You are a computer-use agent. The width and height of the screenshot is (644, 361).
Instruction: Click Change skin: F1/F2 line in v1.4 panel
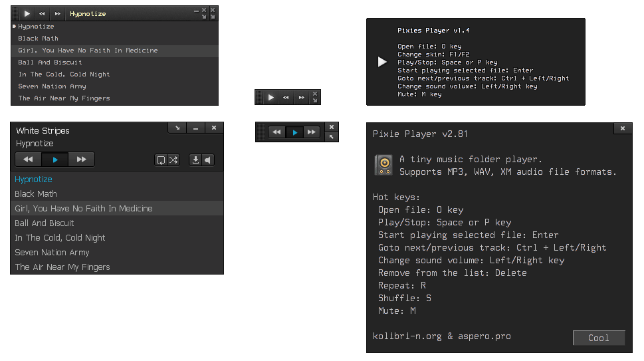pyautogui.click(x=434, y=55)
